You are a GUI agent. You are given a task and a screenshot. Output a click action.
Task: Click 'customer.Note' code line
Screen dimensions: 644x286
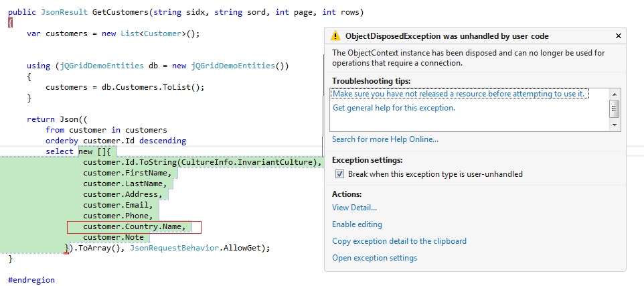113,238
